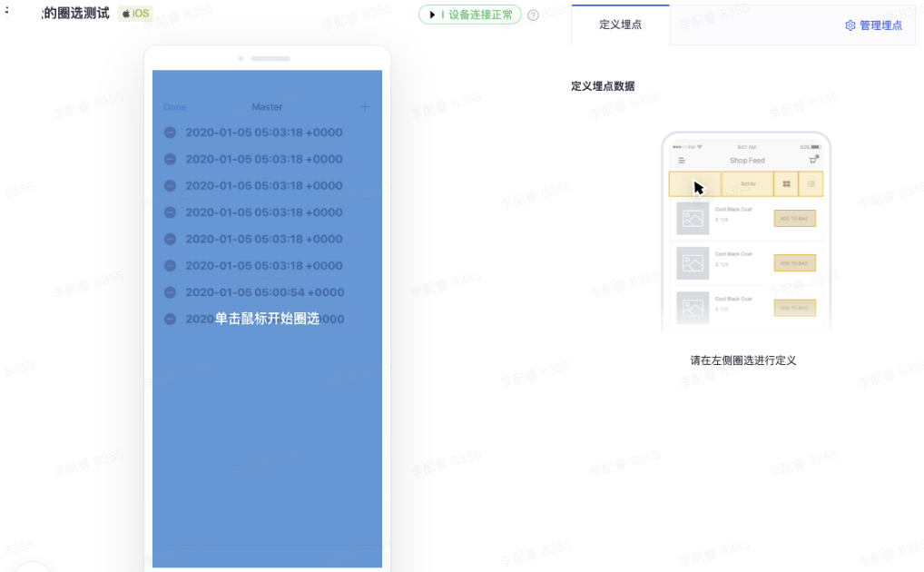This screenshot has width=924, height=572.
Task: Click the 请在左侧圈选进行定义 hint text
Action: [x=743, y=360]
